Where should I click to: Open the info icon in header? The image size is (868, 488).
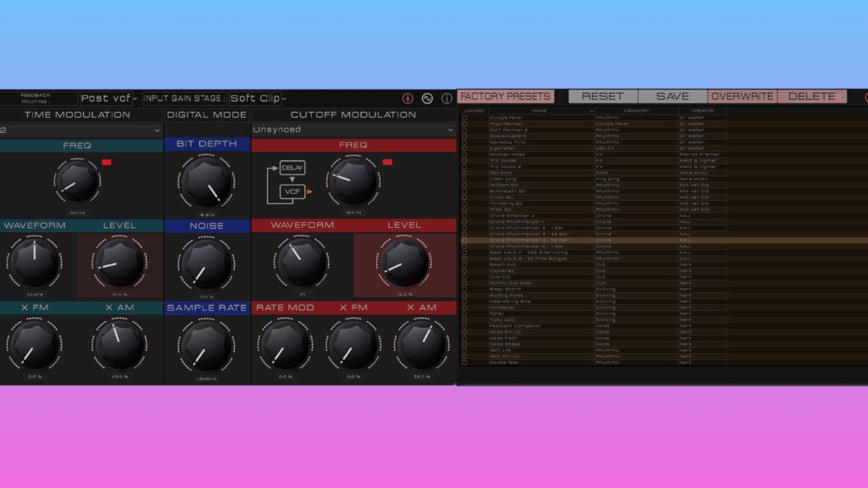(447, 98)
